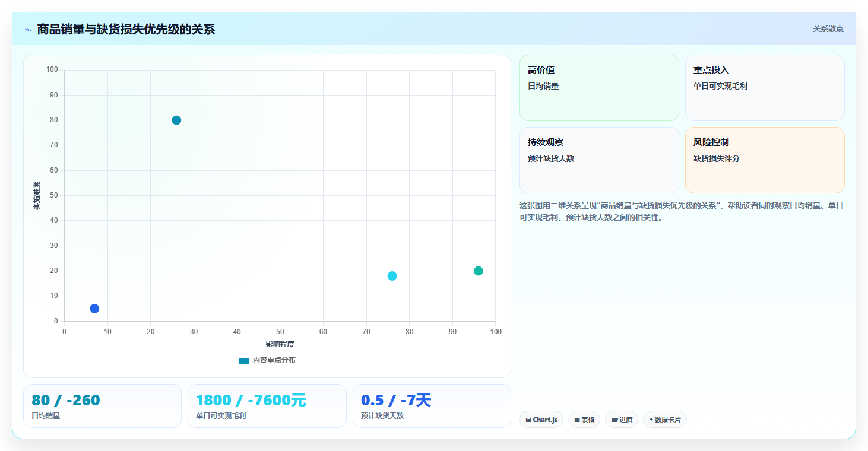The width and height of the screenshot is (868, 451).
Task: Click the 数据卡片 tag chip
Action: [665, 420]
